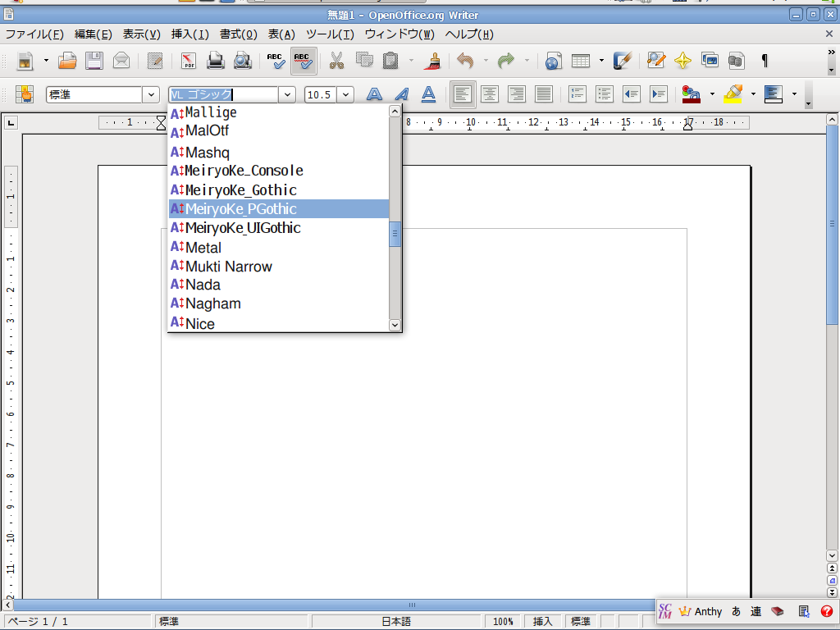Expand the Font Color dropdown arrow
Screen dimensions: 840x630
pyautogui.click(x=712, y=94)
